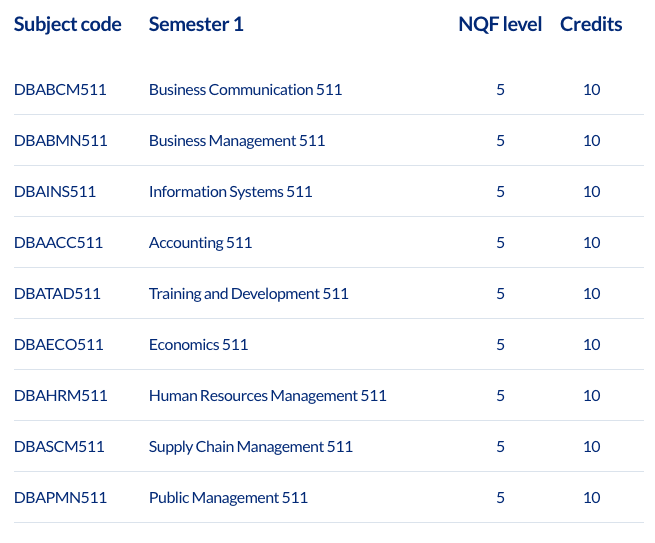Click the NQF level column header

pyautogui.click(x=500, y=24)
